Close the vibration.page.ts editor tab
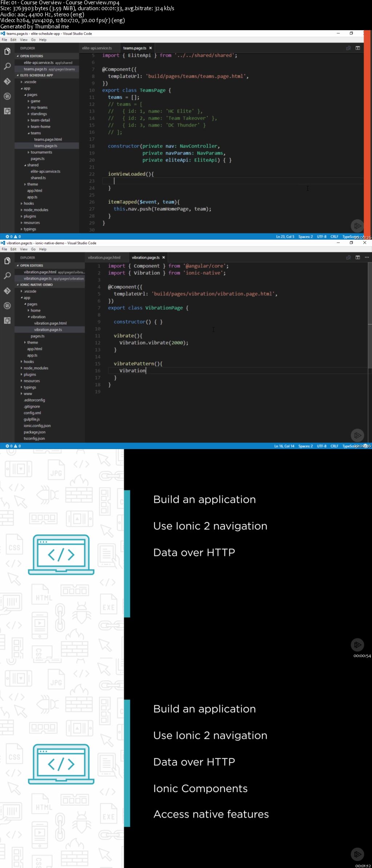 [x=163, y=257]
